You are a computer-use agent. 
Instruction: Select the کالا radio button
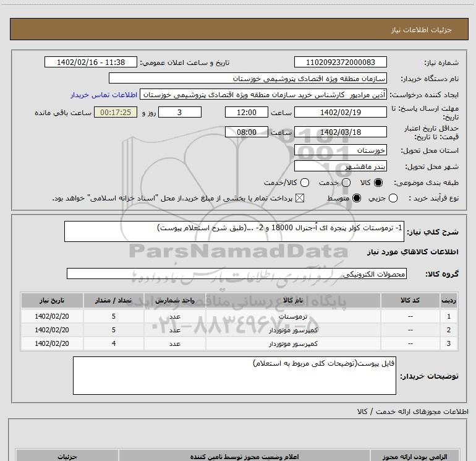point(378,183)
